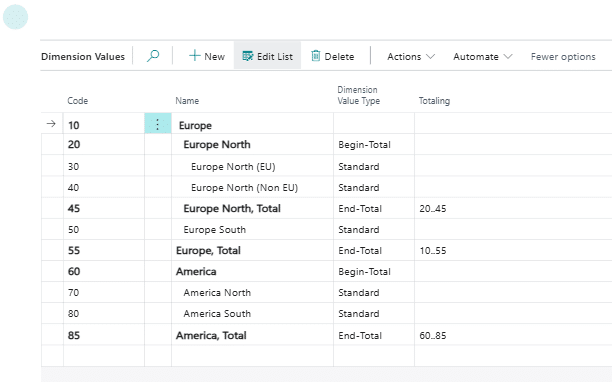The width and height of the screenshot is (612, 382).
Task: Select code cell 40
Action: [x=104, y=187]
